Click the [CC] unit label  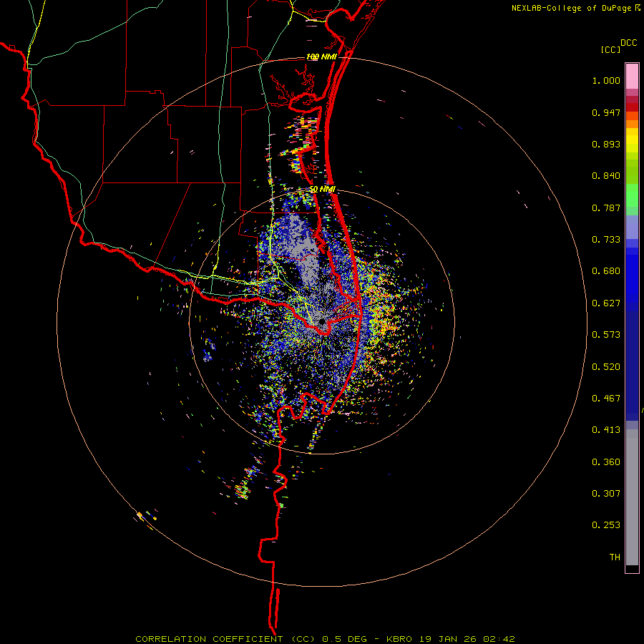[x=611, y=49]
